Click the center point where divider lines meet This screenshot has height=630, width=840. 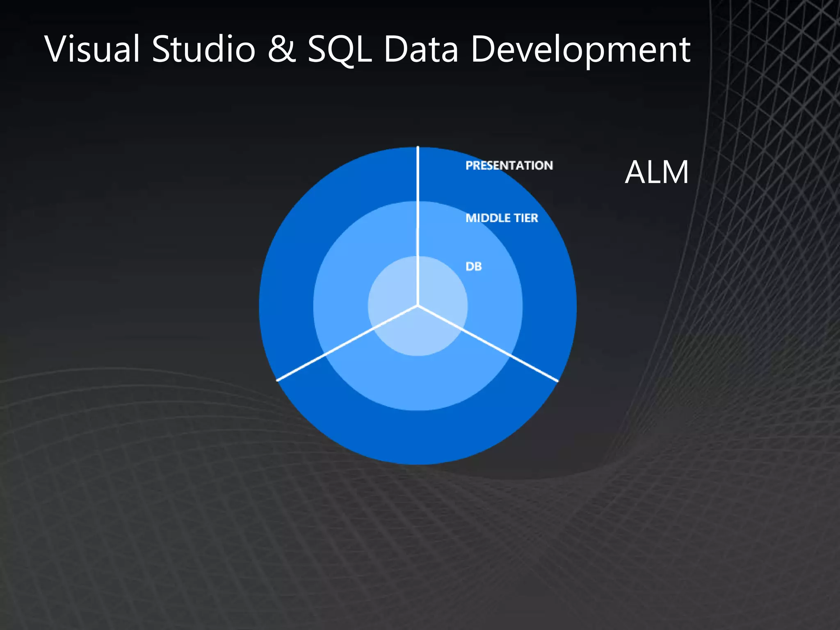(x=418, y=306)
